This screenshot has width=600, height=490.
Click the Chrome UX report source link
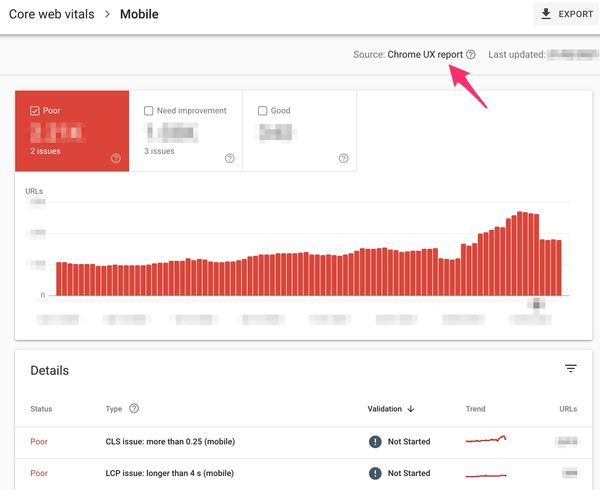pyautogui.click(x=425, y=55)
